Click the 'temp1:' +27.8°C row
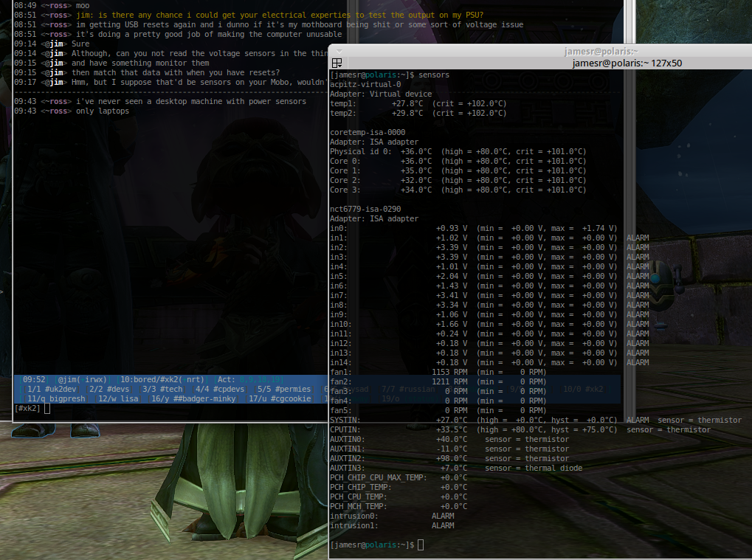Viewport: 752px width, 560px height. 418,103
